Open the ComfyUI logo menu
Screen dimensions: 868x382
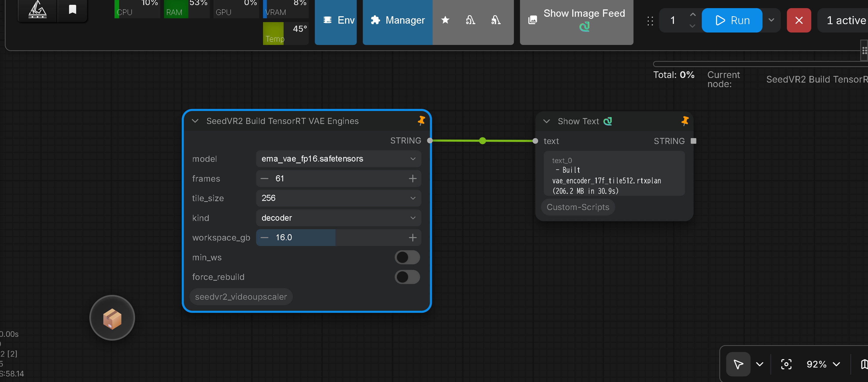[x=37, y=9]
